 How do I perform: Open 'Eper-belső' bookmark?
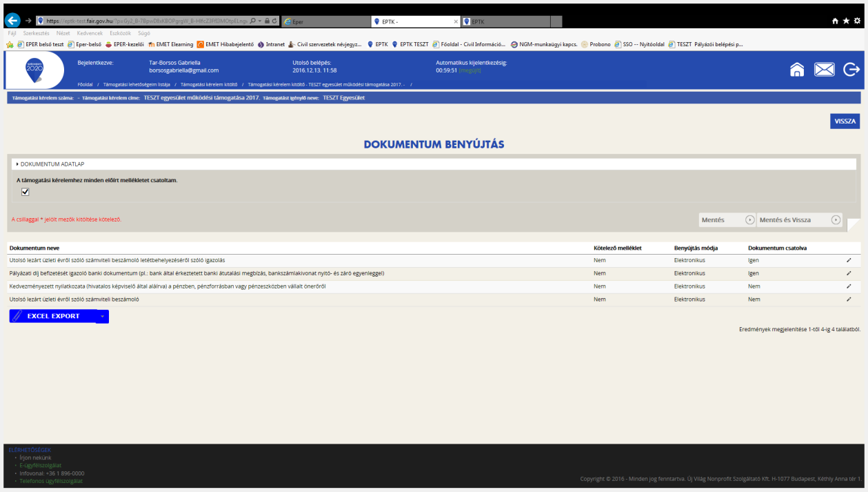tap(84, 44)
